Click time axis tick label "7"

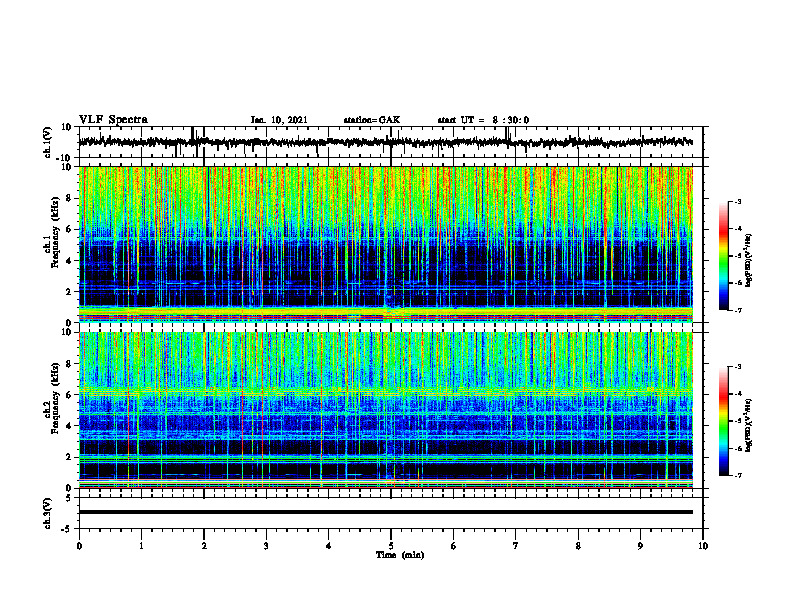click(516, 546)
